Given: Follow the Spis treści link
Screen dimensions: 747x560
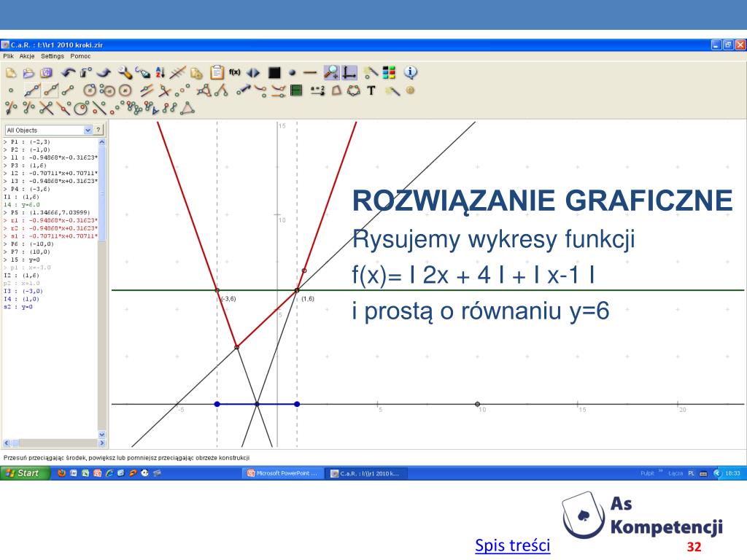Looking at the screenshot, I should click(x=513, y=545).
